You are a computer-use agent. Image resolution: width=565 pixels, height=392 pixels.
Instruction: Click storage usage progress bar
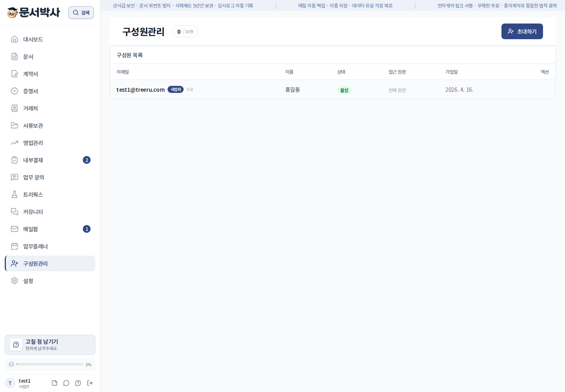pos(50,364)
